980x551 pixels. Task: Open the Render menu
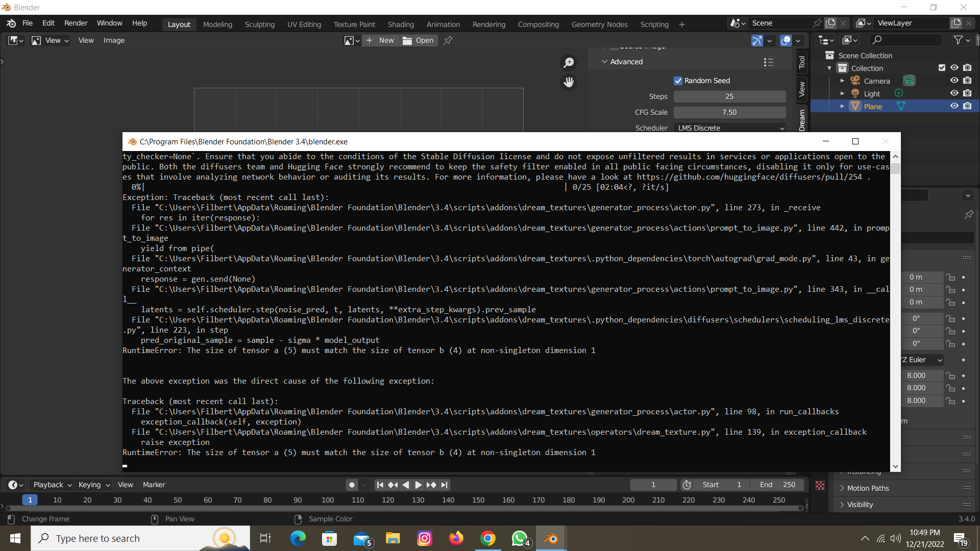click(x=76, y=23)
